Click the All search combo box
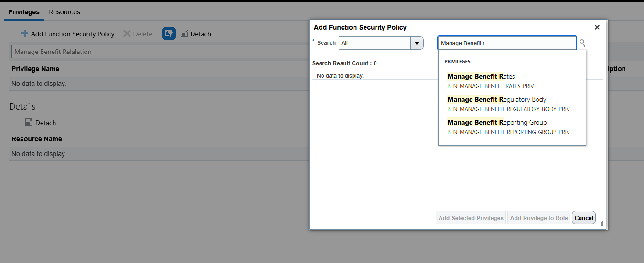 [375, 43]
